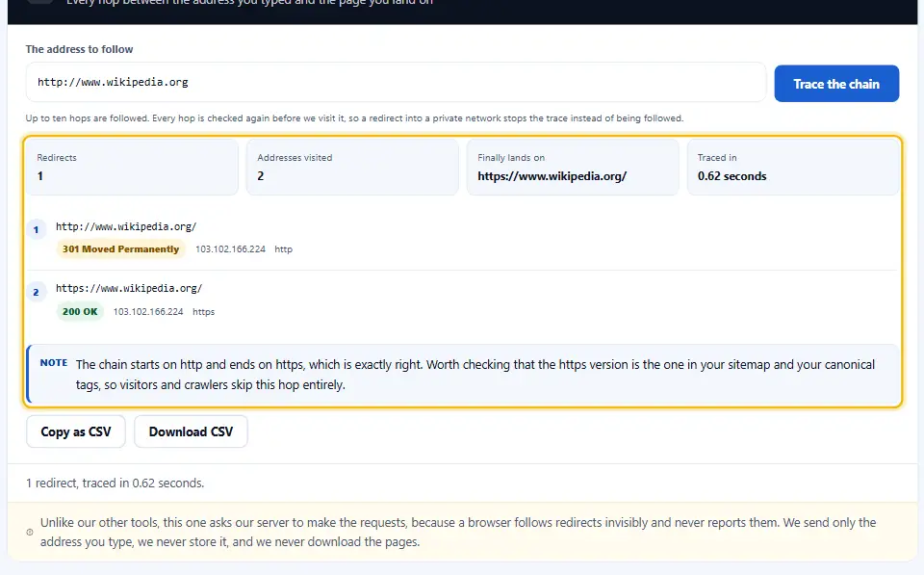Focus the address to follow input field
The width and height of the screenshot is (924, 575).
396,82
